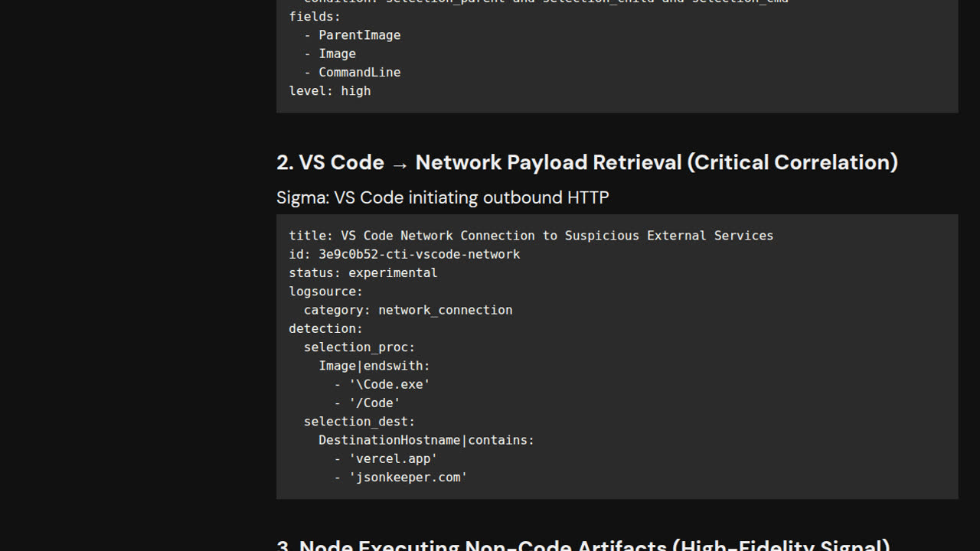Select the "- ParentImage" field entry
This screenshot has height=551, width=980.
pos(352,35)
